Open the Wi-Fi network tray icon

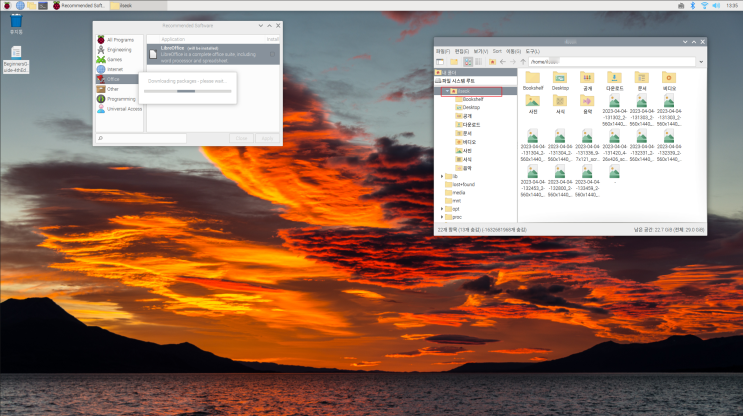704,5
